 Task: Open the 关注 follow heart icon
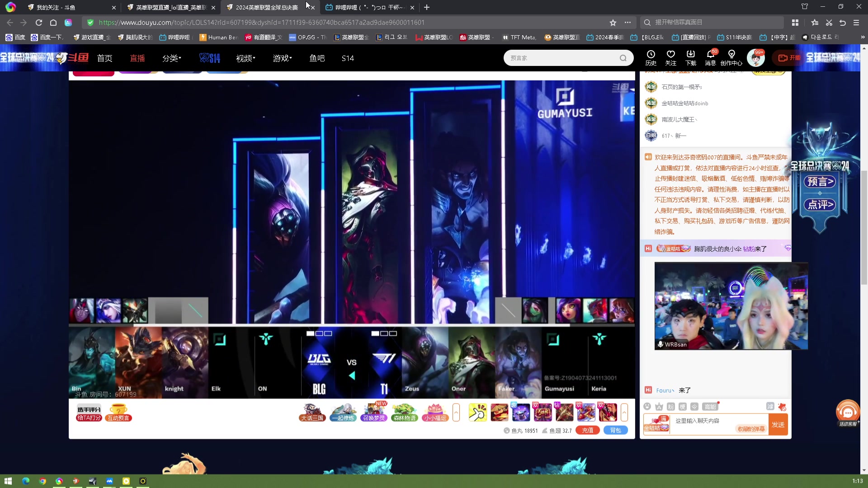point(670,58)
